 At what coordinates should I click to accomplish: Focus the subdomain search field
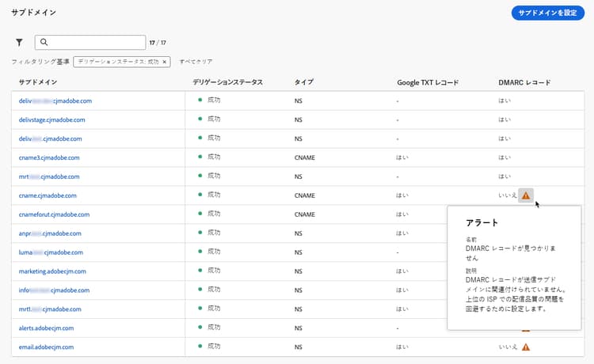point(95,42)
